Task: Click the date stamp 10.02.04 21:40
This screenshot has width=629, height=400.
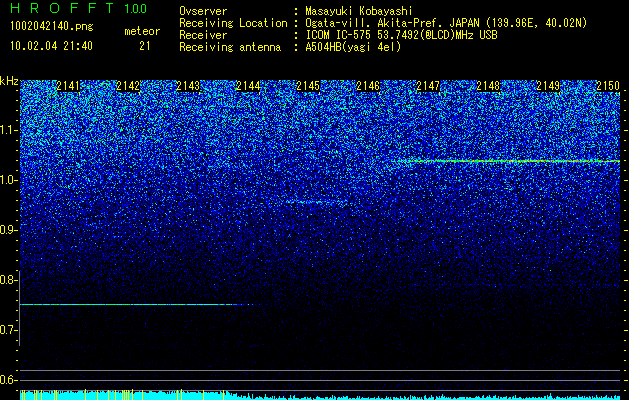Action: (x=51, y=46)
